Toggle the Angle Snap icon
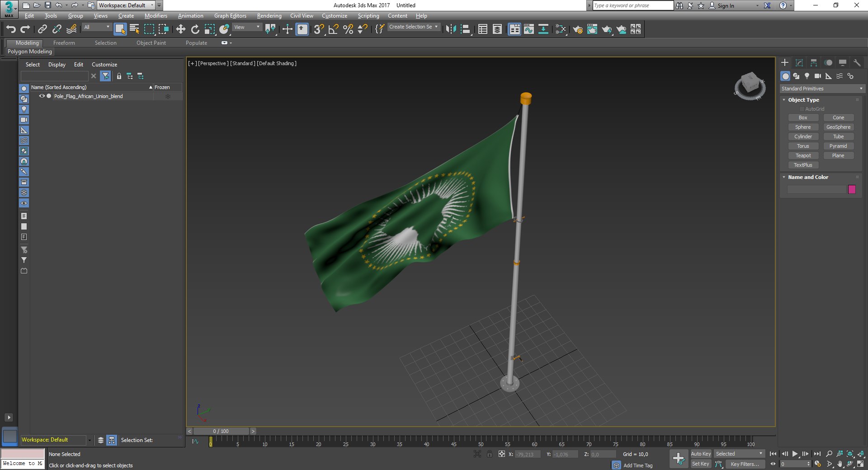 pyautogui.click(x=334, y=29)
